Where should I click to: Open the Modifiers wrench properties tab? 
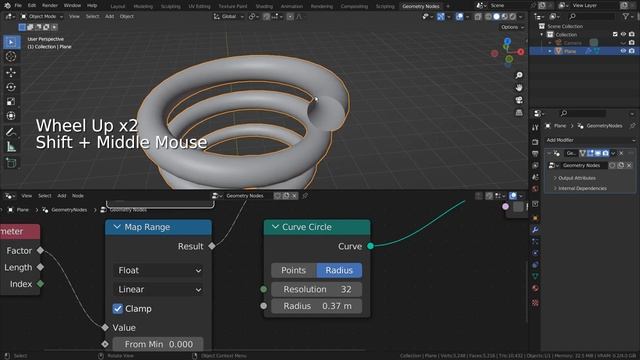point(535,230)
